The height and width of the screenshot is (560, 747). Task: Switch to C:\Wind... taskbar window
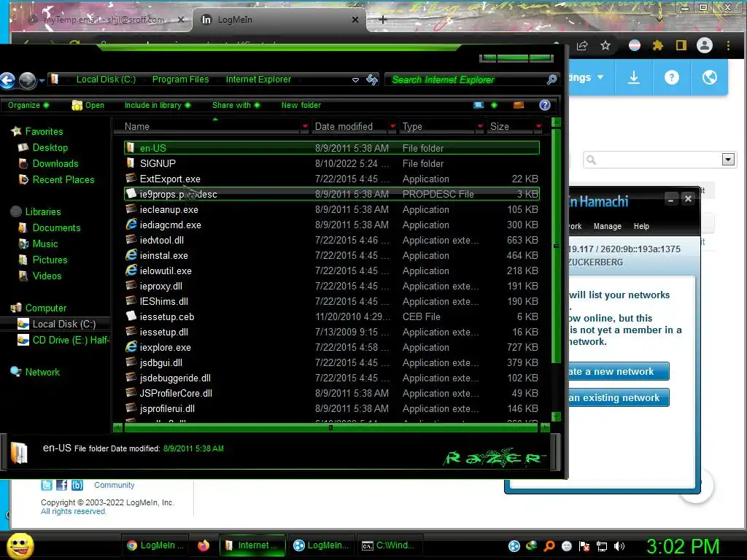388,545
